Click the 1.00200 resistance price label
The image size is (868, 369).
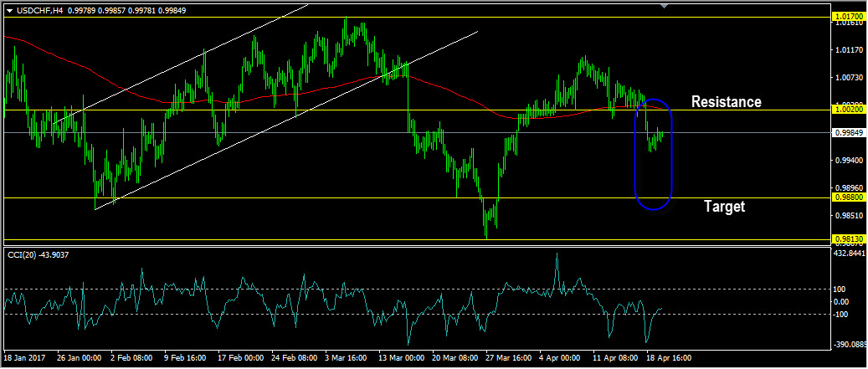[849, 110]
